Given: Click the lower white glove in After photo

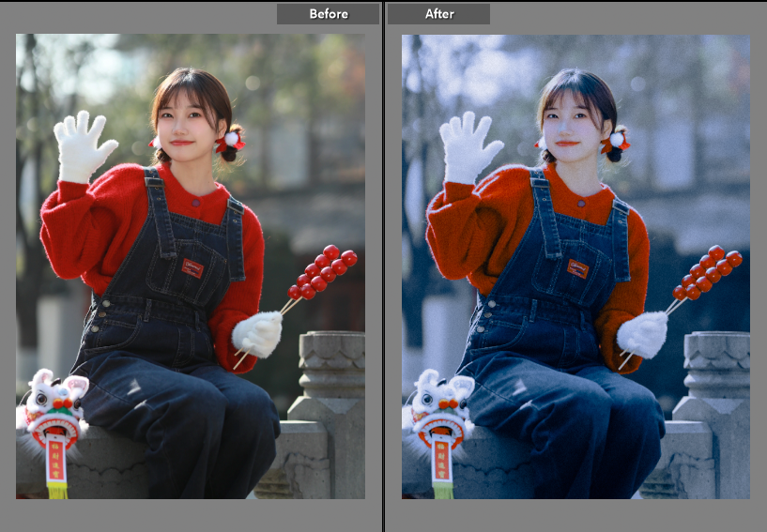Looking at the screenshot, I should 643,334.
